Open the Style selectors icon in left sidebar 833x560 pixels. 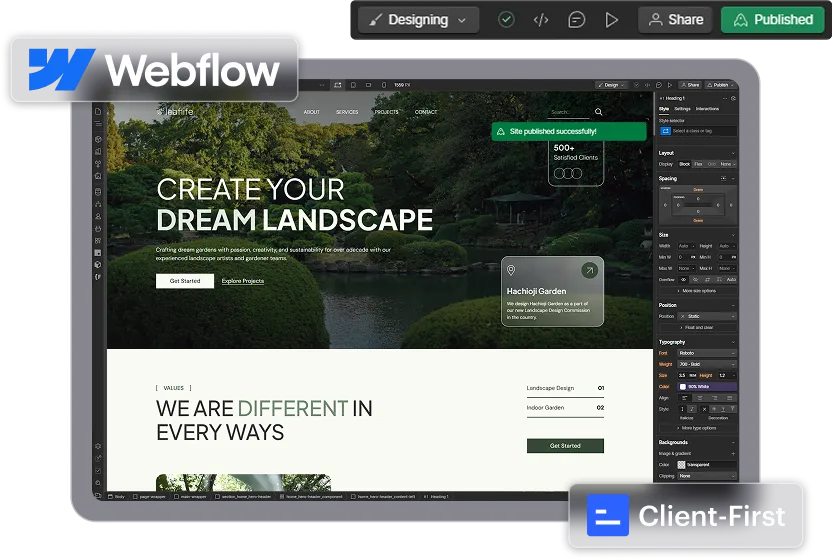[98, 164]
